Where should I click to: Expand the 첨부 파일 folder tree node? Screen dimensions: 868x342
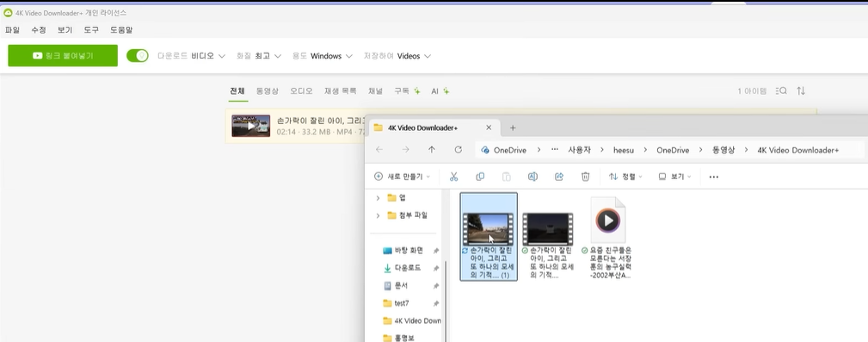point(379,215)
